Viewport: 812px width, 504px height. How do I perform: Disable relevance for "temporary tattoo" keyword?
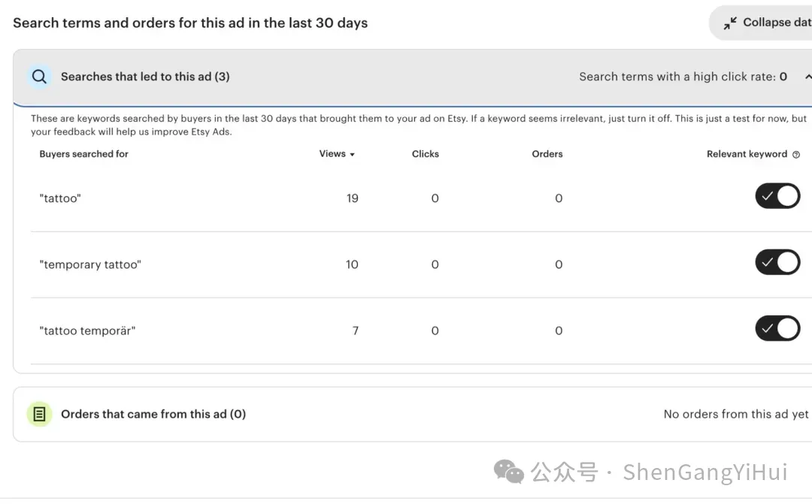pyautogui.click(x=777, y=263)
